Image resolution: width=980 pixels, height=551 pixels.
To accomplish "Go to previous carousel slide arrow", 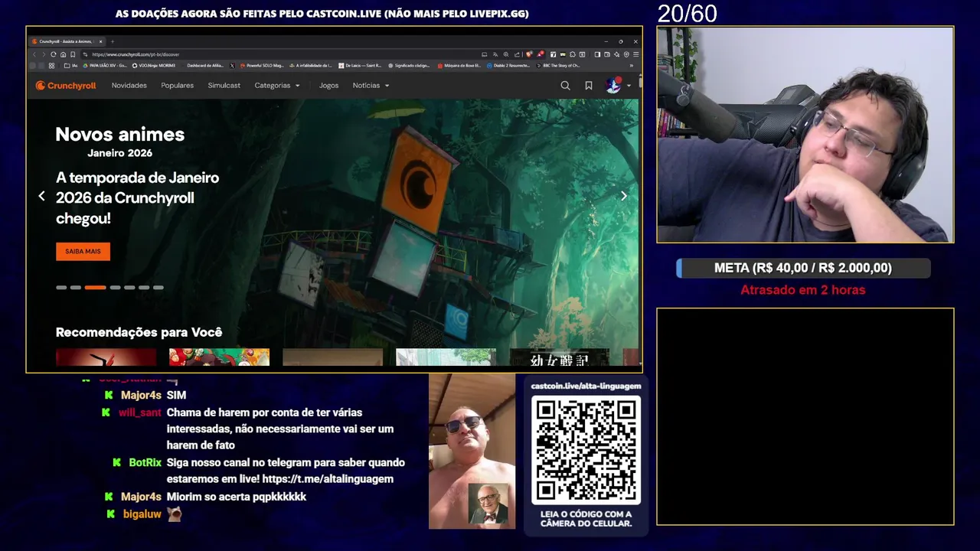I will (x=42, y=197).
